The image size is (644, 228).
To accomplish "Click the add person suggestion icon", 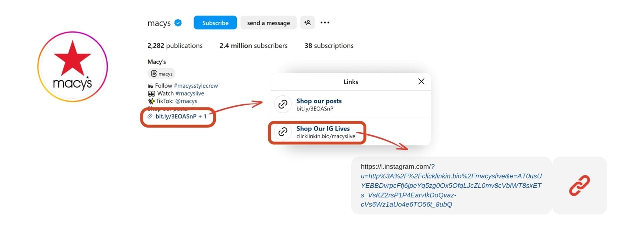I will [x=307, y=23].
